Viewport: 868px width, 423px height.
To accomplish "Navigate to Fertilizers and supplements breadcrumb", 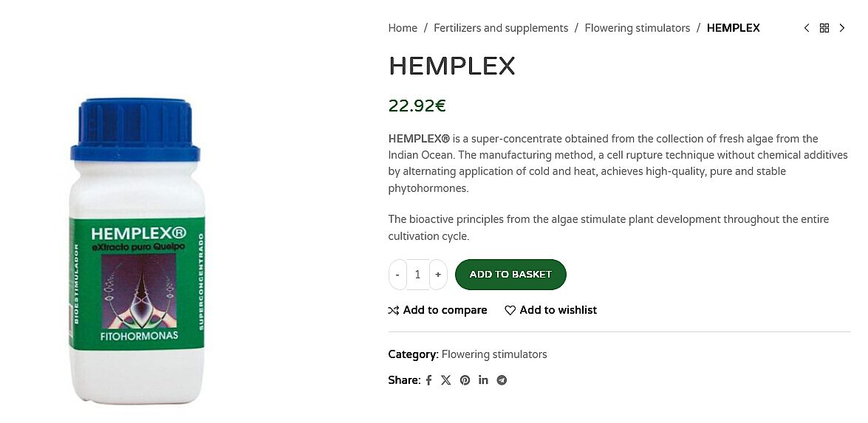I will point(501,28).
